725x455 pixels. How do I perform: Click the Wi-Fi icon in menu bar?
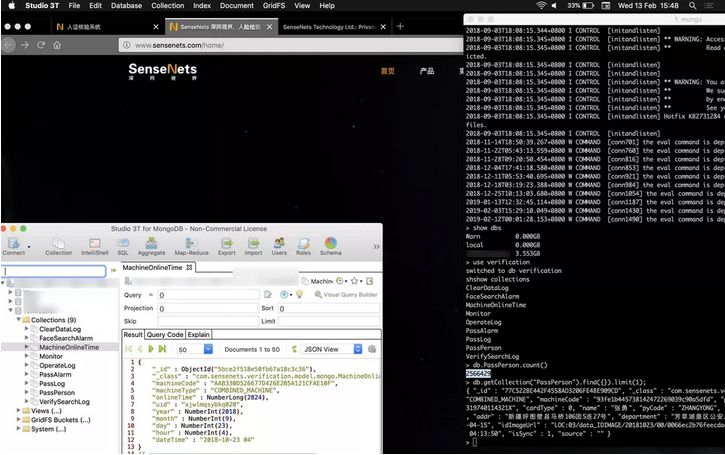541,6
